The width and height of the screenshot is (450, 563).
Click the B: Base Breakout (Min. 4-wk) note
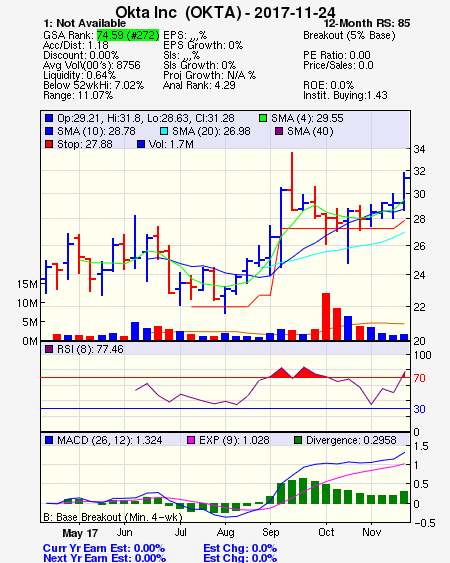113,517
